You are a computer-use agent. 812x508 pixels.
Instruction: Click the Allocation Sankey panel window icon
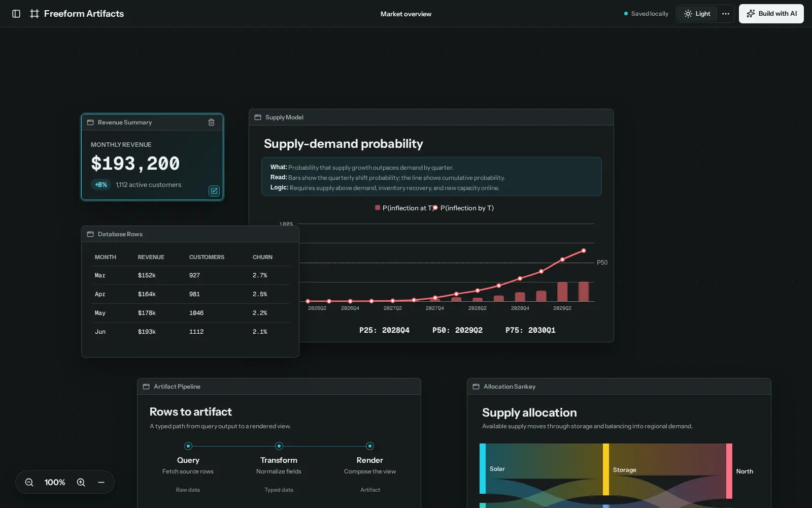point(476,387)
